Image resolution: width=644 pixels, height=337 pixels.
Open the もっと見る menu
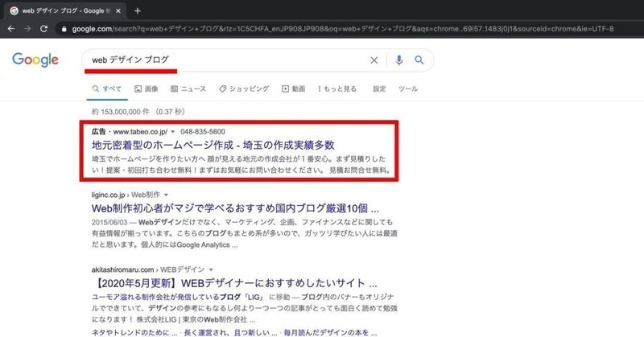coord(336,88)
